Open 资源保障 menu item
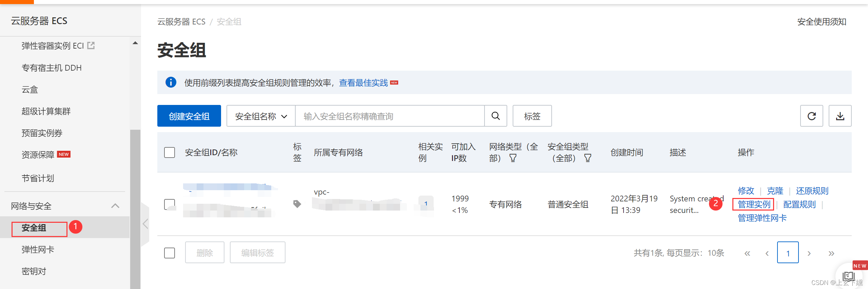 38,155
